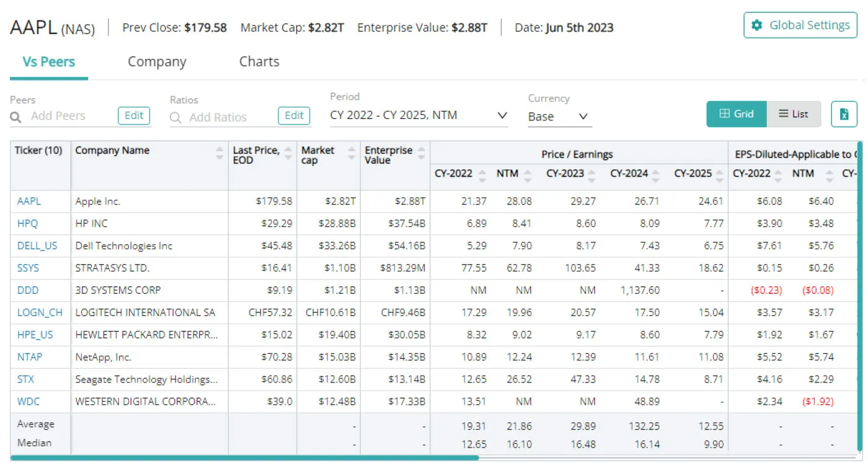
Task: Open the SSYS ticker link
Action: [x=29, y=268]
